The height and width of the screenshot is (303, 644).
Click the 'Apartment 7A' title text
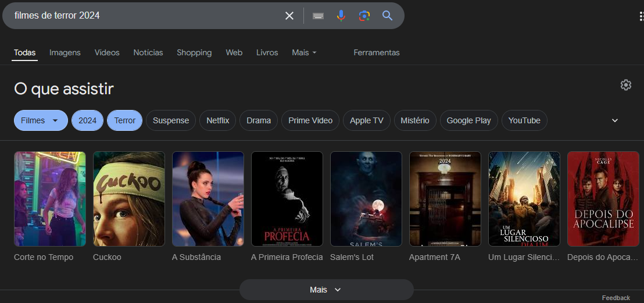pos(435,258)
